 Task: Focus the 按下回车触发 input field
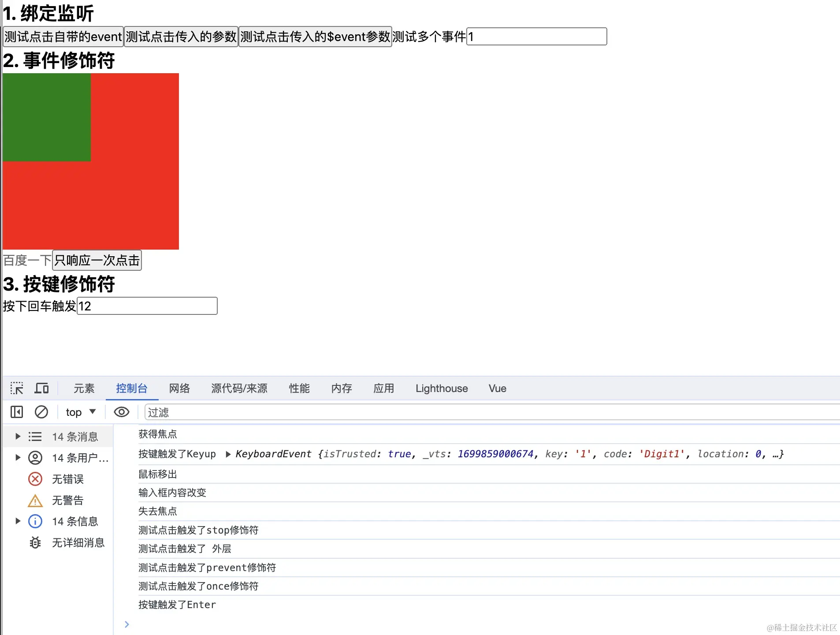(x=147, y=306)
